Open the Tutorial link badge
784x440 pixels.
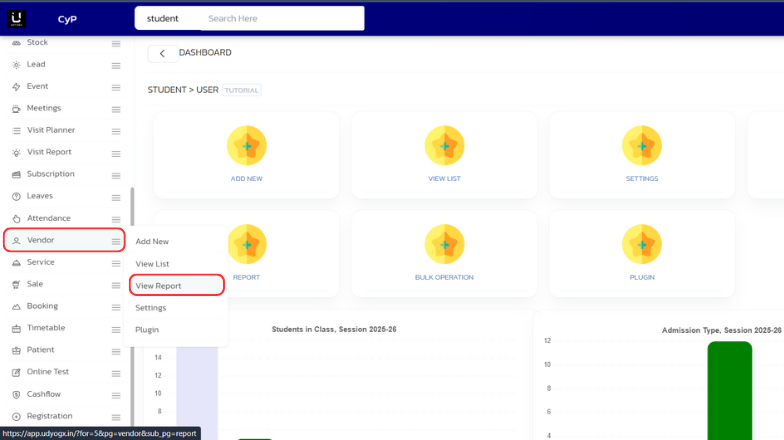[242, 90]
